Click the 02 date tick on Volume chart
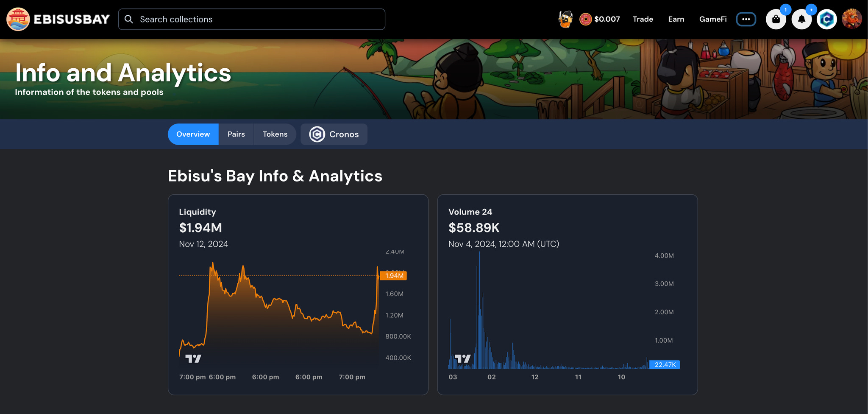Viewport: 868px width, 414px height. pos(492,377)
